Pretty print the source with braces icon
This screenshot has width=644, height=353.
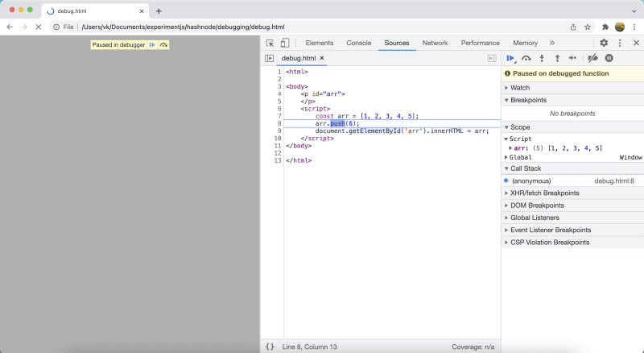(270, 347)
